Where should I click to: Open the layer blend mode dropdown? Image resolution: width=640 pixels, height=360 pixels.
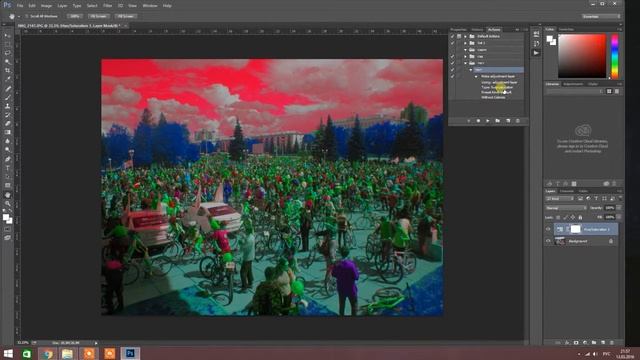tap(566, 208)
